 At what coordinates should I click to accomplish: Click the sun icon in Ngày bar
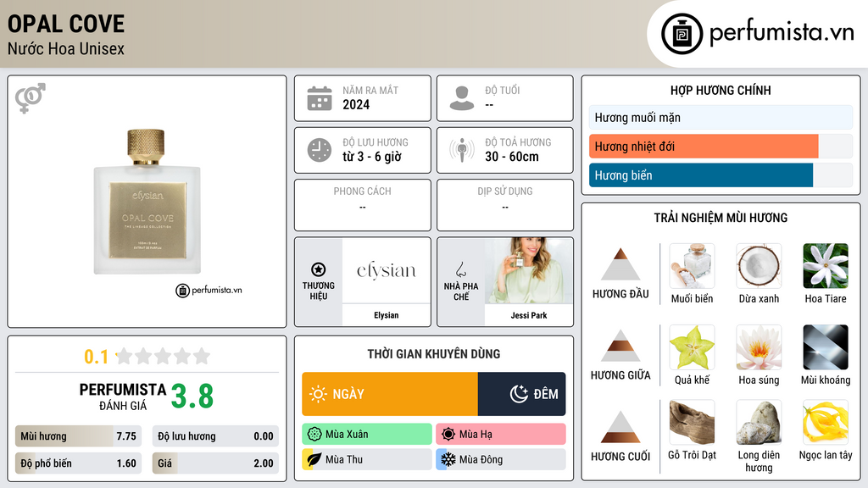(x=319, y=394)
